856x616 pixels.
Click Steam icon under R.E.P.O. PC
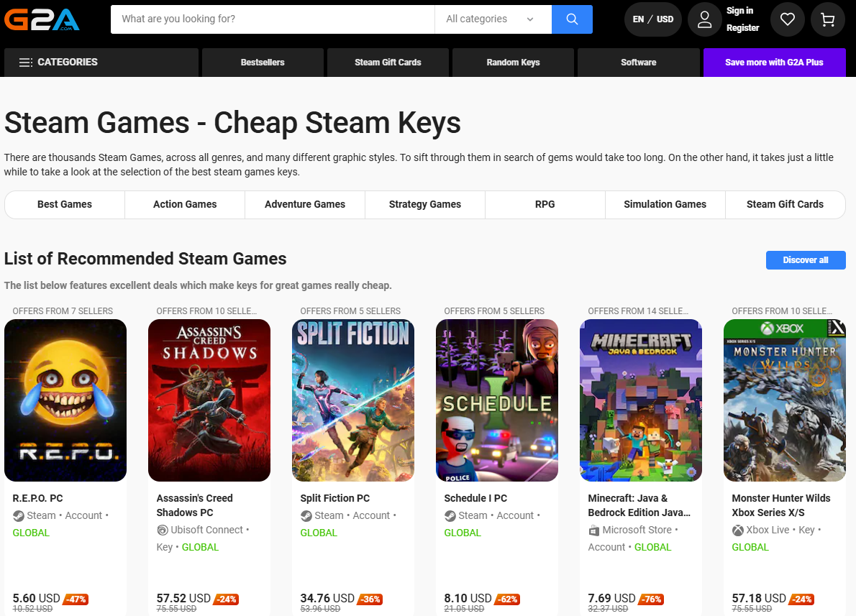[x=19, y=515]
